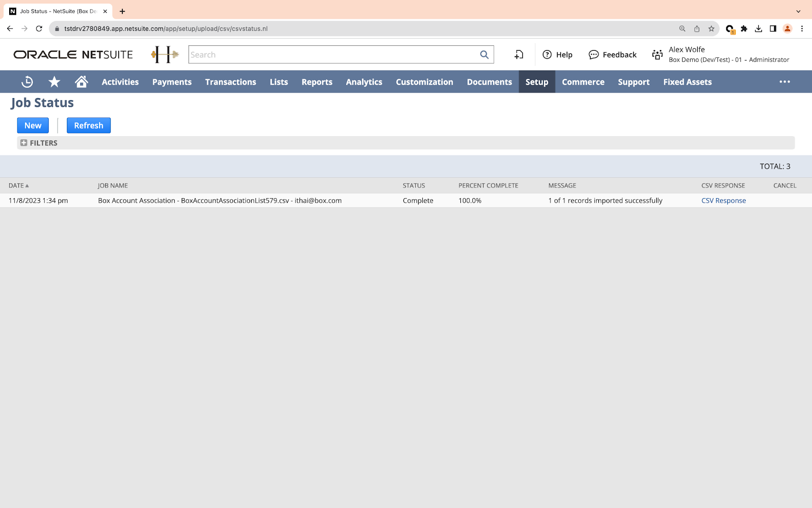Open the overflow menu with three dots

click(x=785, y=82)
